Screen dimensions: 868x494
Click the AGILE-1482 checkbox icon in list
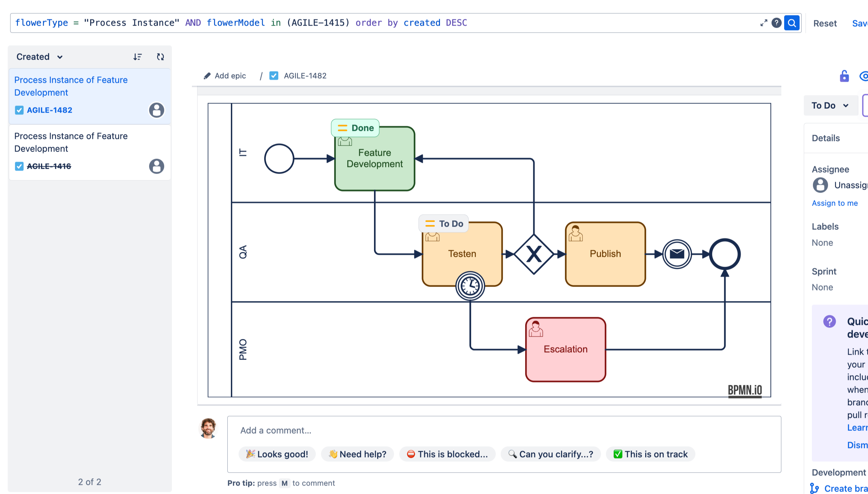click(x=19, y=110)
